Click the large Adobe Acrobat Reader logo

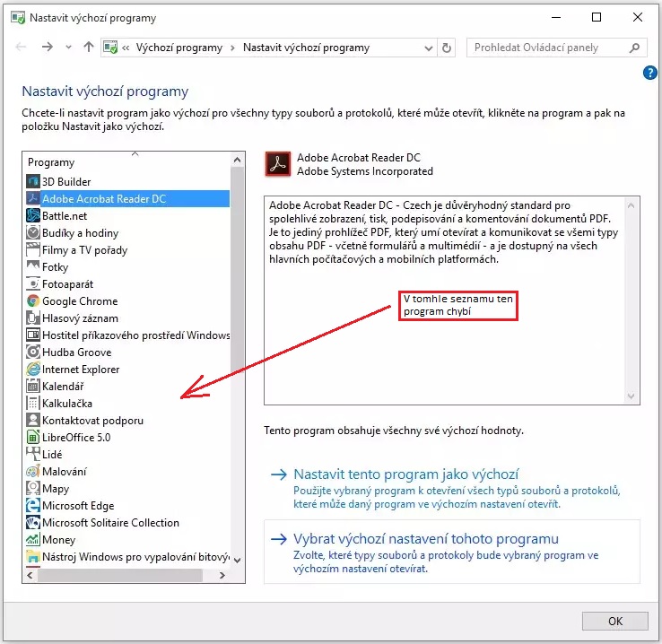coord(278,164)
